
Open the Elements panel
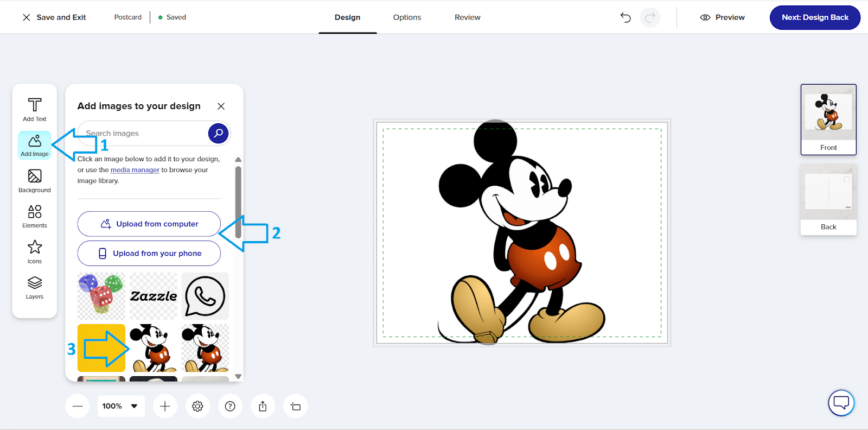tap(35, 216)
